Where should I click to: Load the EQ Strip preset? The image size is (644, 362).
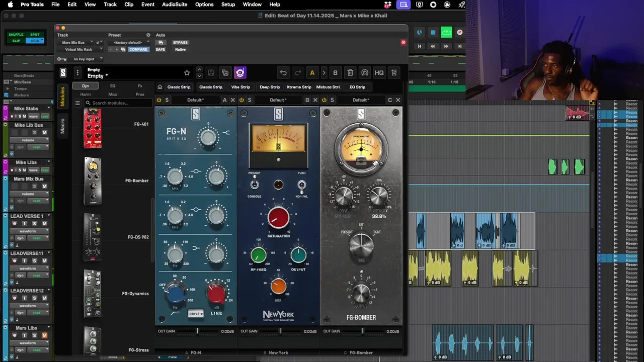point(357,87)
